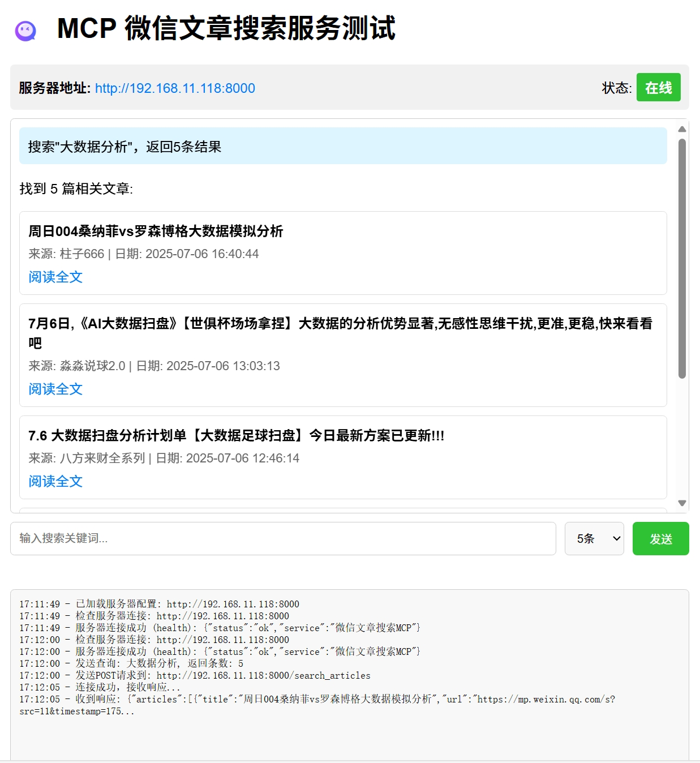Click log line 17:11:49 服务器连接成功 (health)
This screenshot has width=700, height=763.
(x=220, y=628)
